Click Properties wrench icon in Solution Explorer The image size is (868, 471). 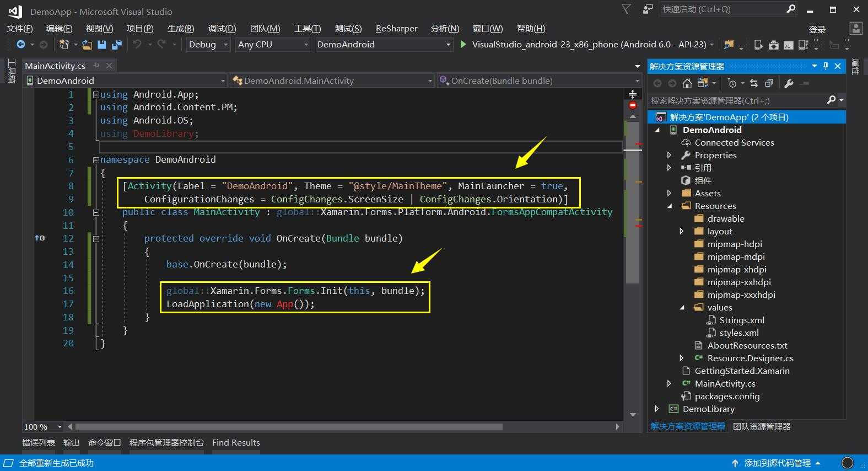(789, 83)
